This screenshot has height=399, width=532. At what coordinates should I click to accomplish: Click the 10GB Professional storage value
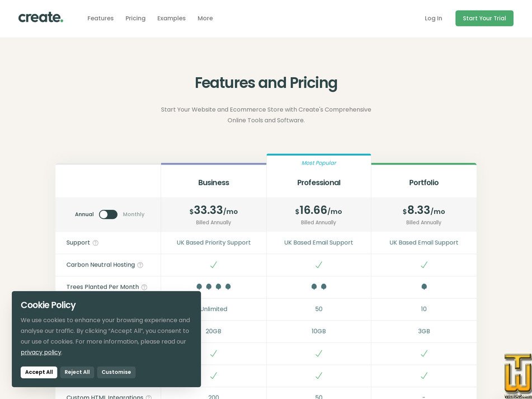[x=319, y=331]
